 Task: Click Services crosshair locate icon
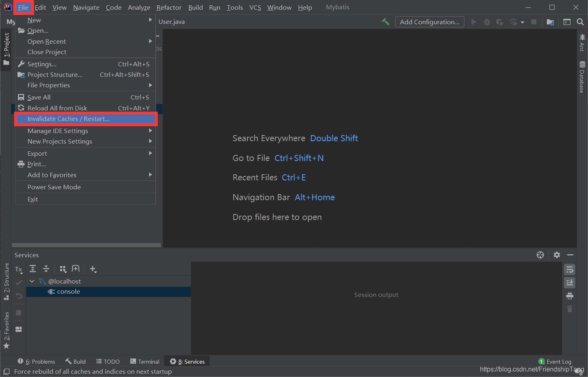pos(540,255)
